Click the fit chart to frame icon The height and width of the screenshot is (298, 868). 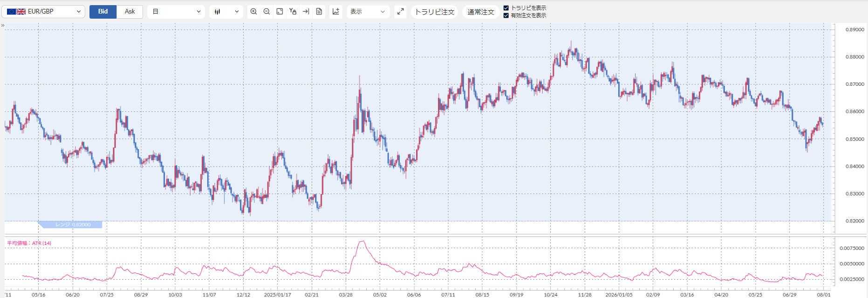click(x=280, y=12)
